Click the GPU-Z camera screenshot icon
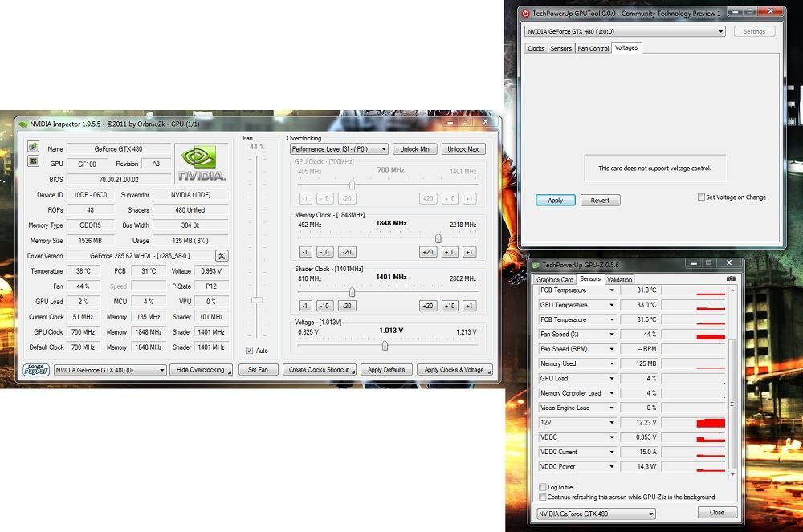Viewport: 803px width, 532px height. pyautogui.click(x=731, y=278)
